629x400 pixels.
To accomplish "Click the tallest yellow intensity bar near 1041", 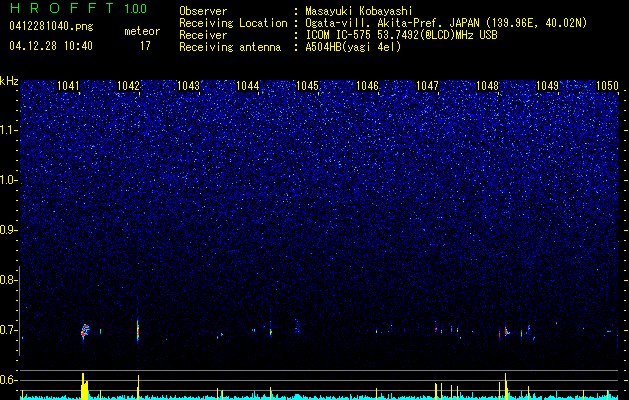I will pyautogui.click(x=83, y=386).
